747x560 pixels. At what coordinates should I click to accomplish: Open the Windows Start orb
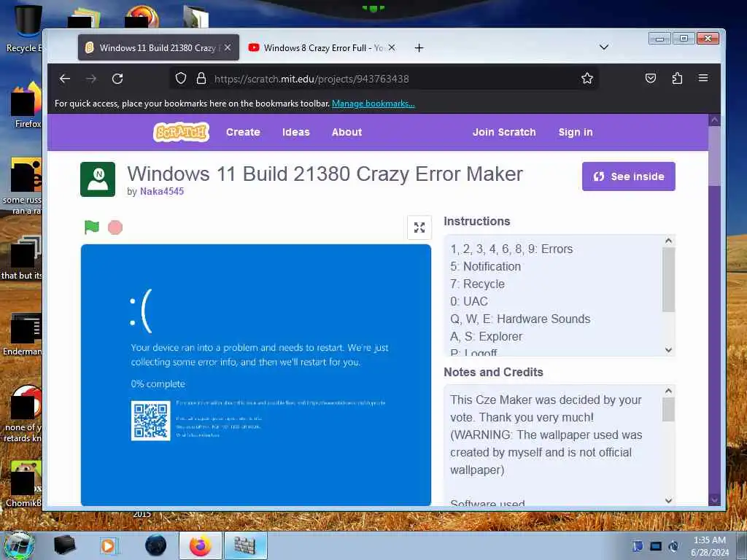point(19,545)
